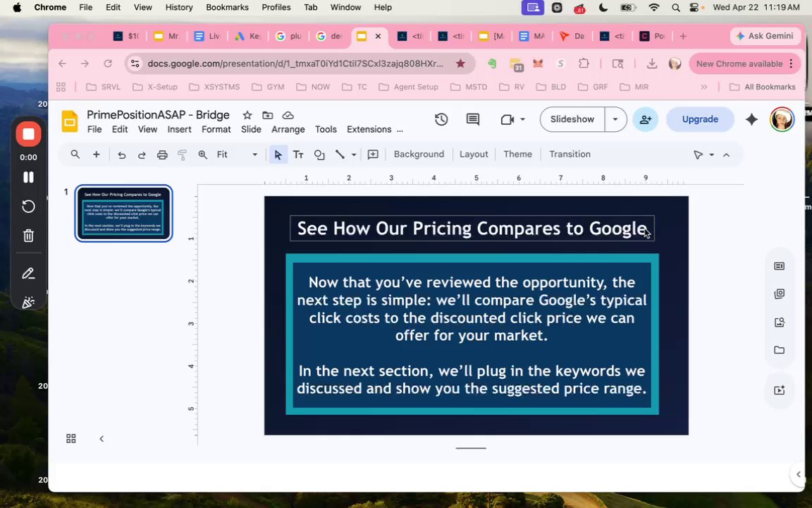The height and width of the screenshot is (508, 812).
Task: Open the File menu in Slides
Action: (94, 129)
